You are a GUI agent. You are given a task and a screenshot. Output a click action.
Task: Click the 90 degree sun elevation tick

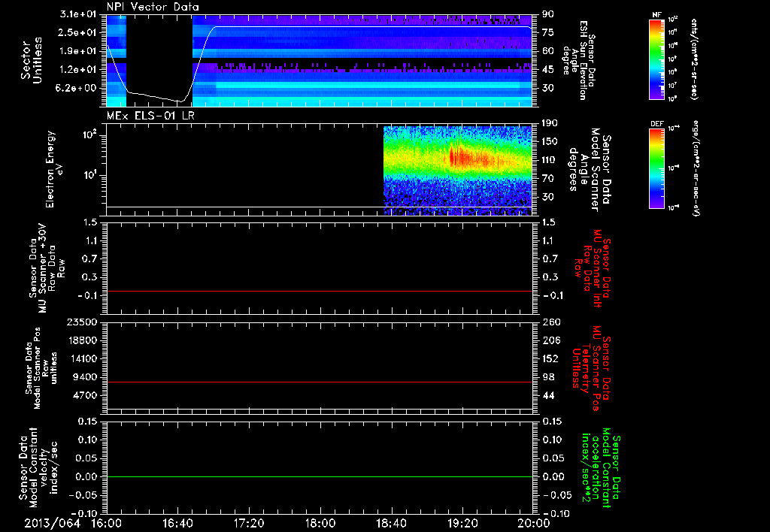click(x=548, y=14)
